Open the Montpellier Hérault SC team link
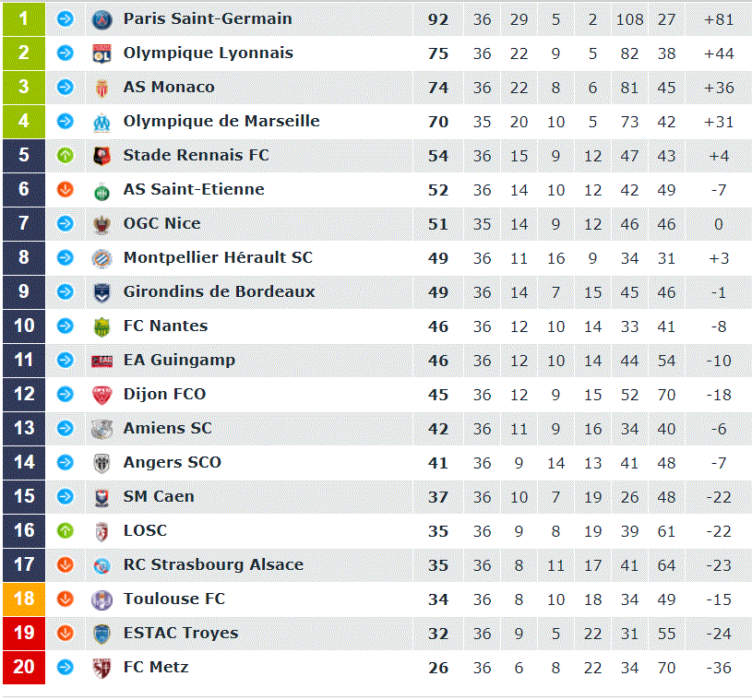Viewport: 752px width, 700px height. 218,257
